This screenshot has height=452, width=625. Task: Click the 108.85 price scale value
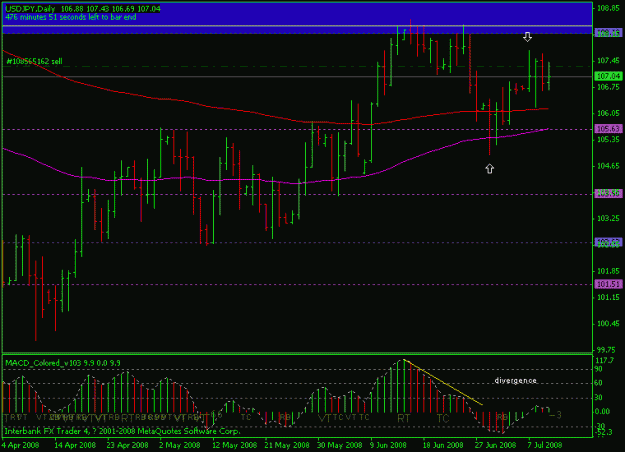click(x=608, y=8)
